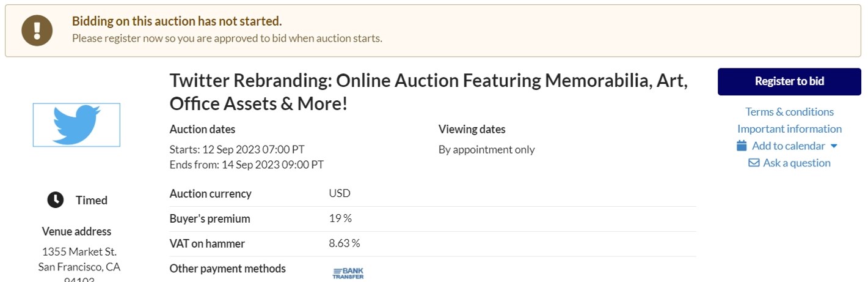
Task: Click the envelope icon beside Ask a question
Action: click(754, 163)
